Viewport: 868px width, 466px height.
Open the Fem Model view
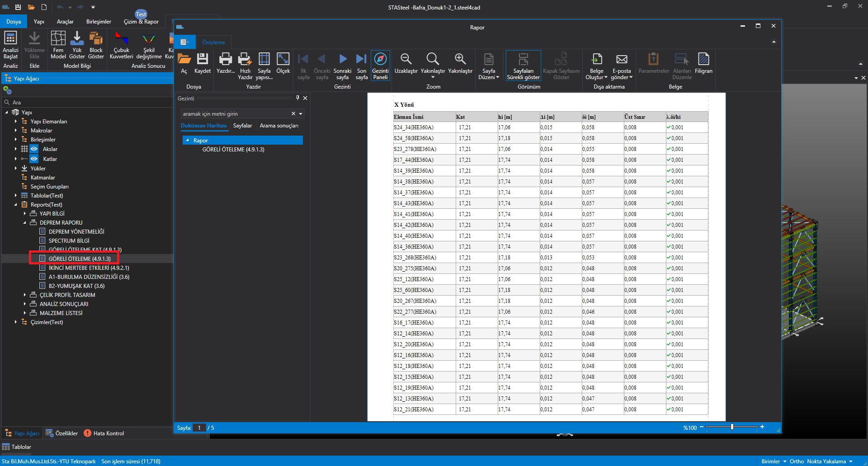click(58, 39)
